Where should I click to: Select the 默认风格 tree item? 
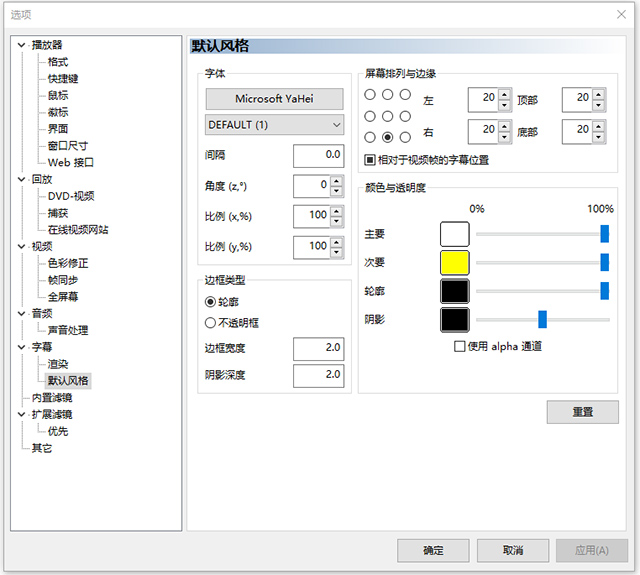click(x=68, y=381)
